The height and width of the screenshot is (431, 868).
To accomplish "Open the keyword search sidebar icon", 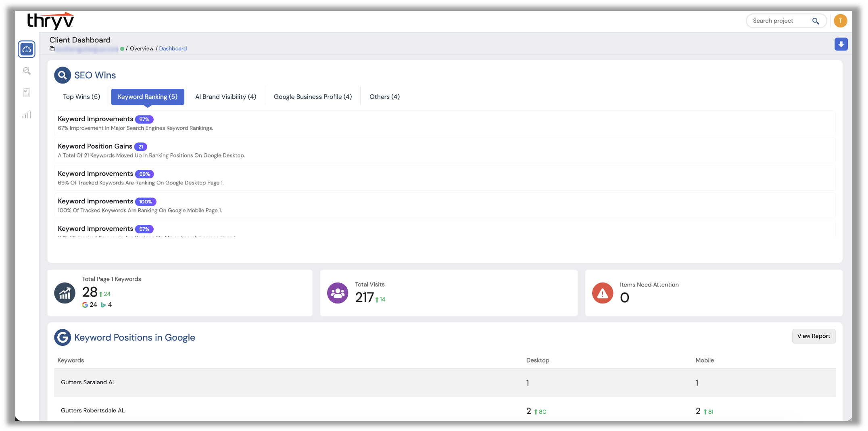I will coord(27,71).
